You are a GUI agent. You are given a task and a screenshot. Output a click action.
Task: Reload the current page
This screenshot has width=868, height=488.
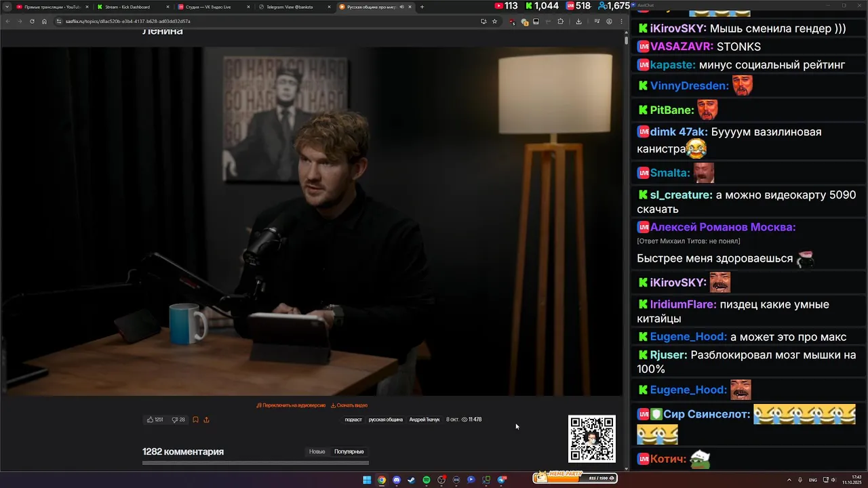[32, 21]
